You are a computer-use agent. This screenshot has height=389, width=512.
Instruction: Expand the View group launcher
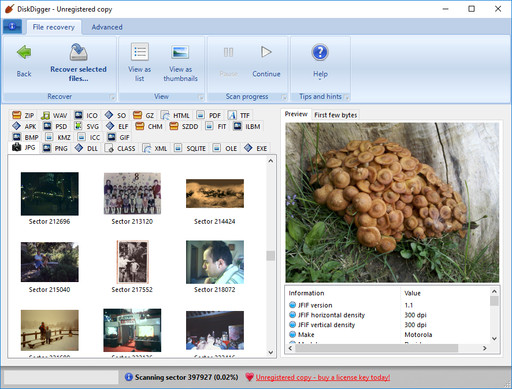[201, 97]
